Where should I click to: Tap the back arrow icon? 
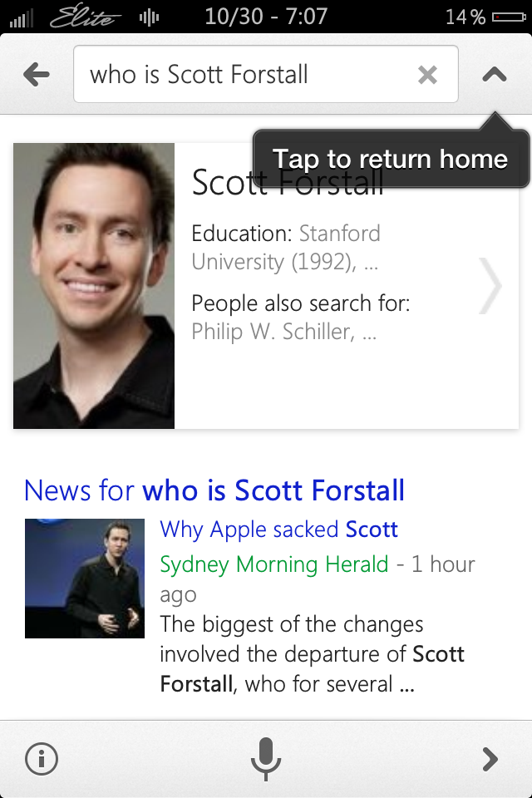coord(36,75)
